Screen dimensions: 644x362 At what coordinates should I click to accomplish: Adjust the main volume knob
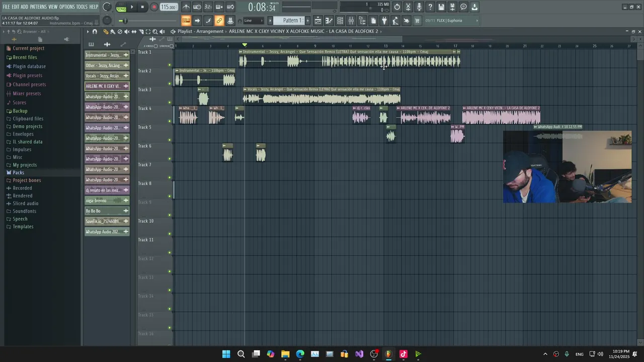tap(107, 7)
